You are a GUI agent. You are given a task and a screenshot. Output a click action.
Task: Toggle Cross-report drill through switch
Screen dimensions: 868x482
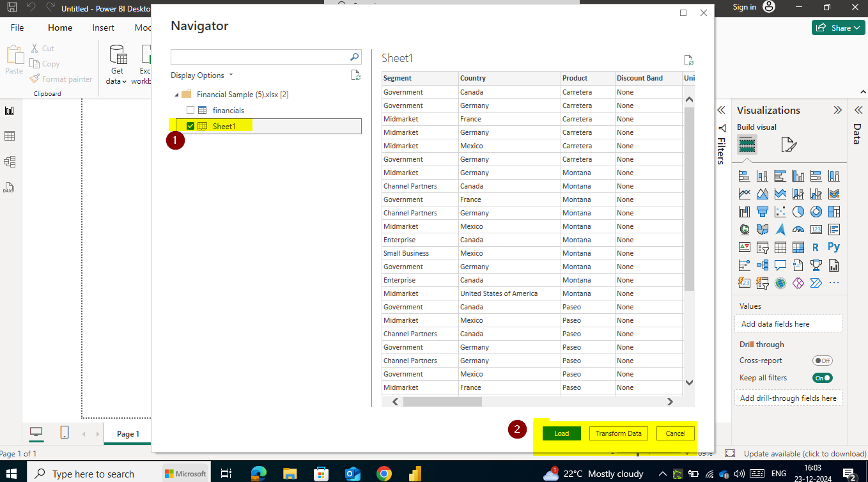822,361
